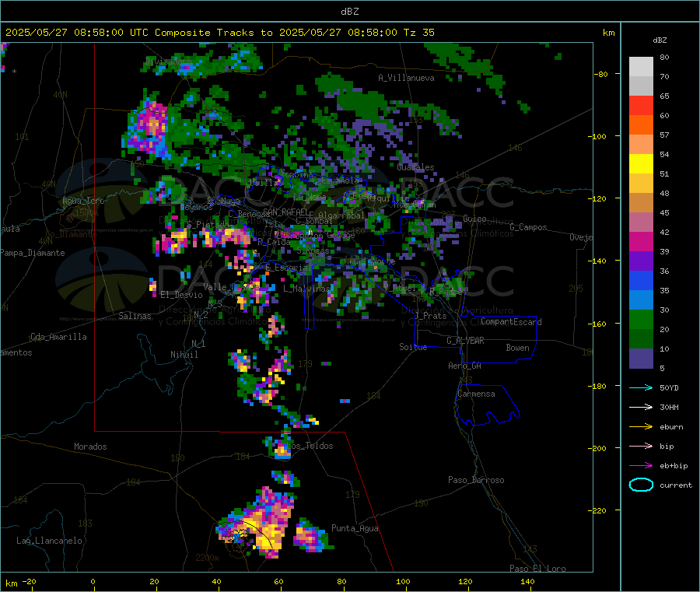The width and height of the screenshot is (700, 592).
Task: Click the 'Soitue' map label
Action: (x=413, y=347)
